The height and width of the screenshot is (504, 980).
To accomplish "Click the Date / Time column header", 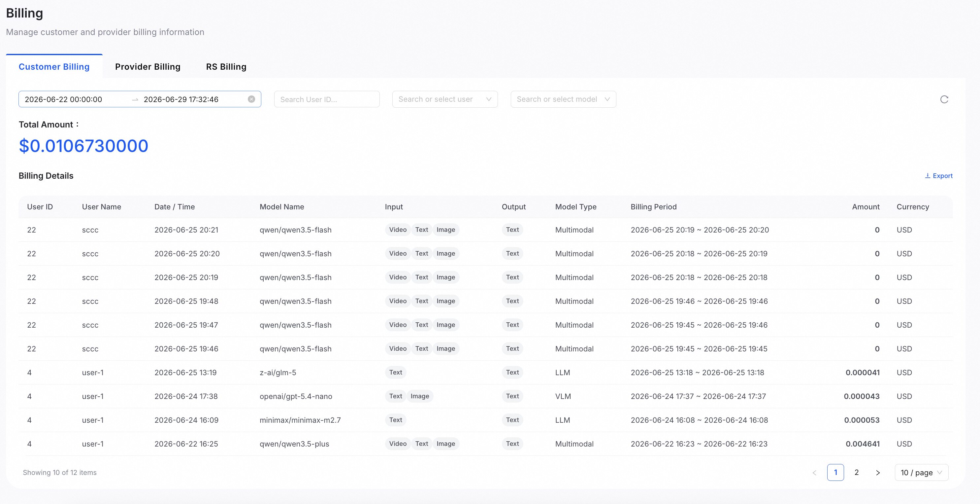I will pos(175,207).
